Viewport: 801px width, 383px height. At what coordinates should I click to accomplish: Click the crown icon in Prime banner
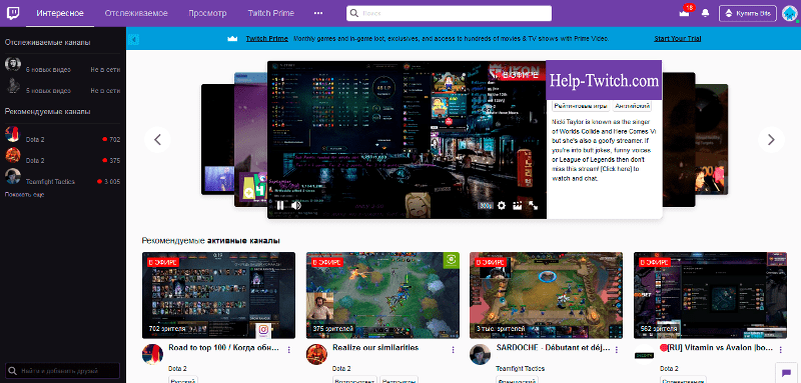coord(233,38)
